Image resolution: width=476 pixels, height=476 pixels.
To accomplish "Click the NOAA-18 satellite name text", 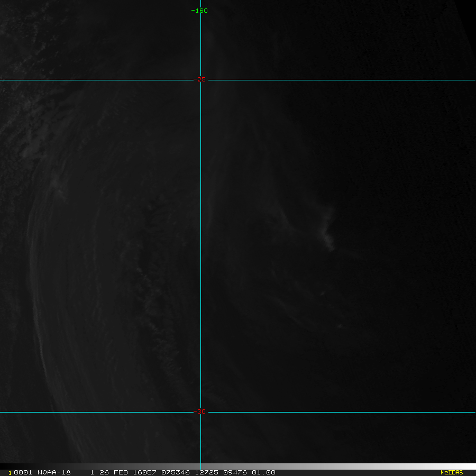I will (x=53, y=472).
